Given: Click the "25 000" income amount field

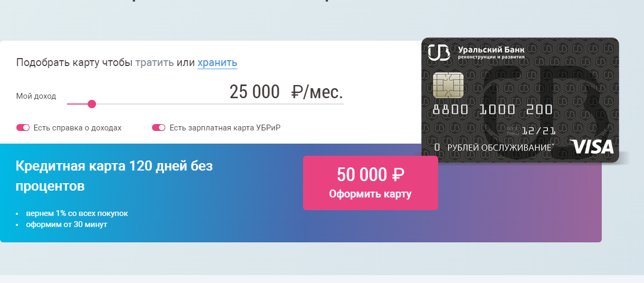Looking at the screenshot, I should coord(254,92).
